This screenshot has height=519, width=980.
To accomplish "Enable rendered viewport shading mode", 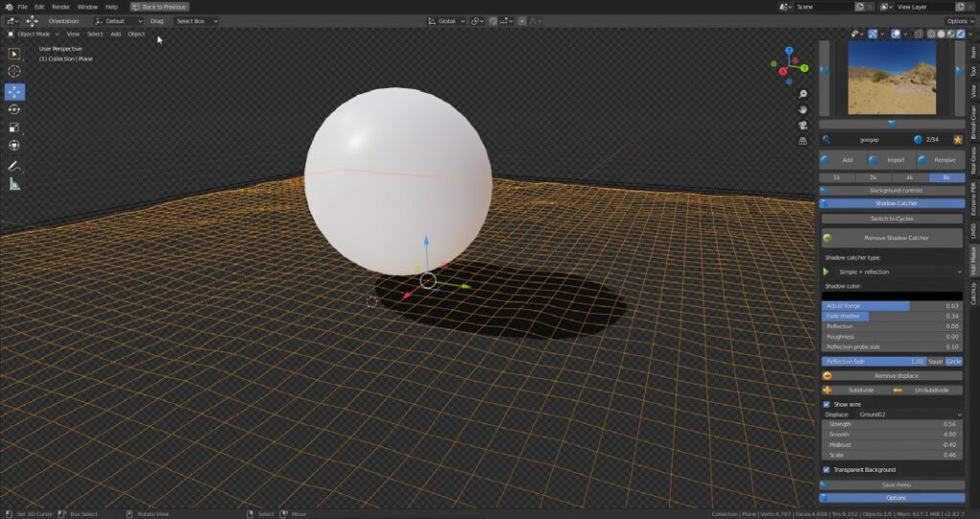I will point(961,34).
